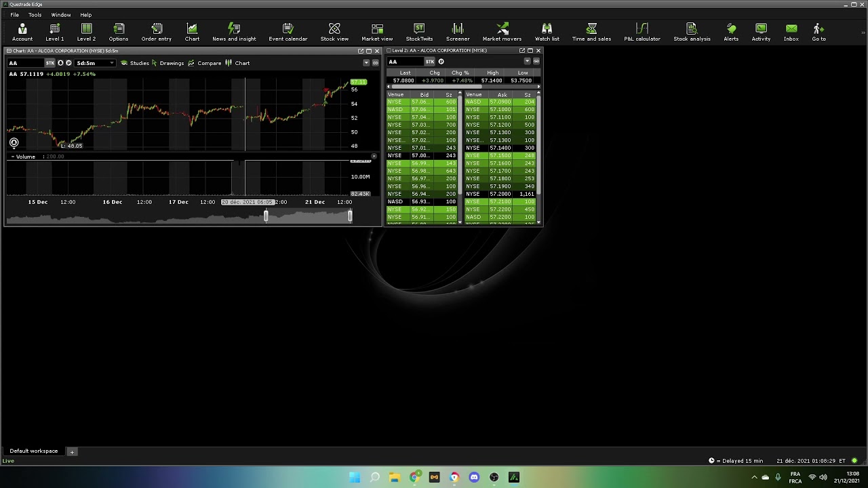This screenshot has width=868, height=488.
Task: Open the Windows Start menu
Action: tap(355, 477)
